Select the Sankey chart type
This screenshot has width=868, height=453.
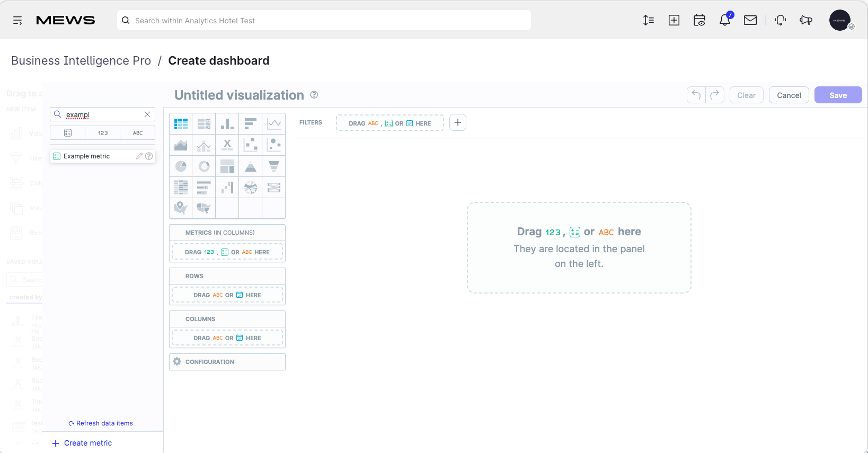pos(274,188)
